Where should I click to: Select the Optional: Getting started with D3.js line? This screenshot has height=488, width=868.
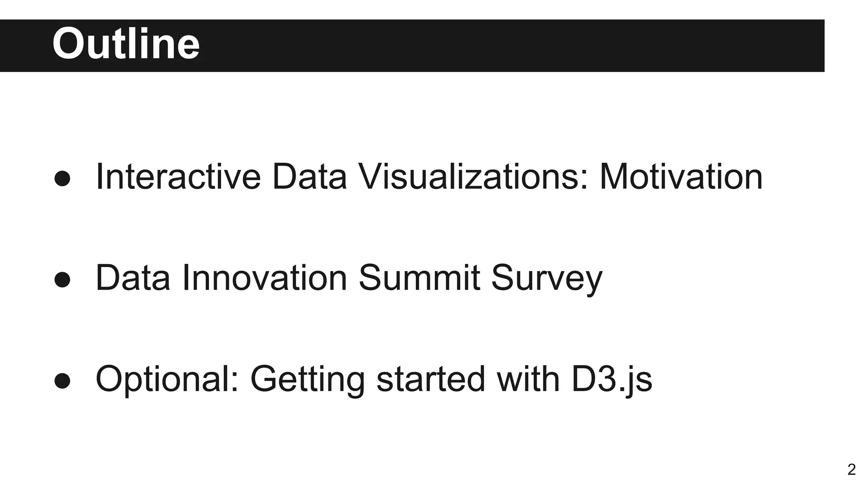coord(373,380)
